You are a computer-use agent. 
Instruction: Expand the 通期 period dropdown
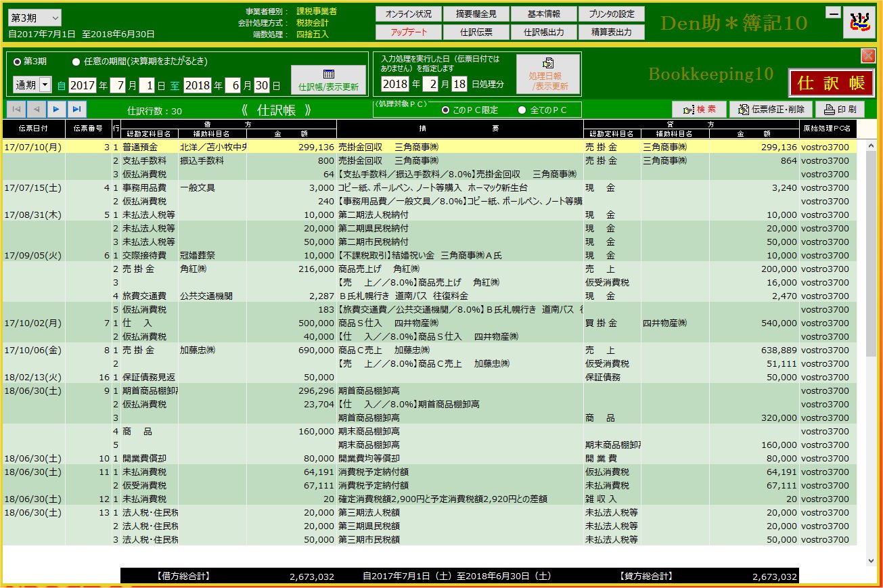point(45,85)
